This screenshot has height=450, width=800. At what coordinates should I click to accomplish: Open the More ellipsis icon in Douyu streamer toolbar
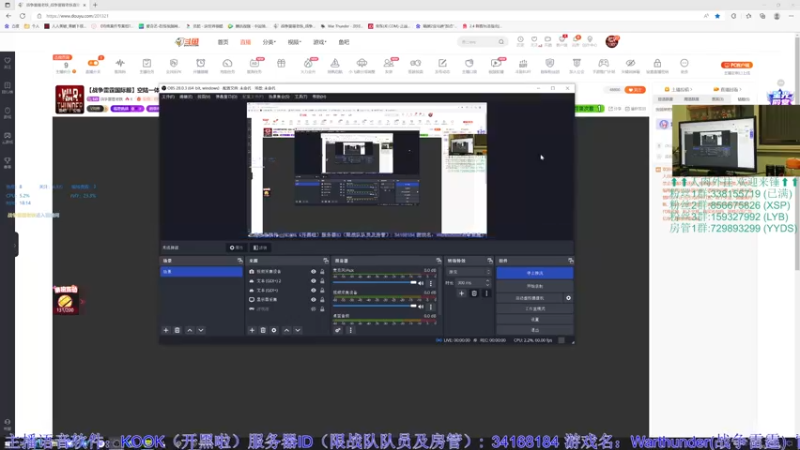(684, 63)
